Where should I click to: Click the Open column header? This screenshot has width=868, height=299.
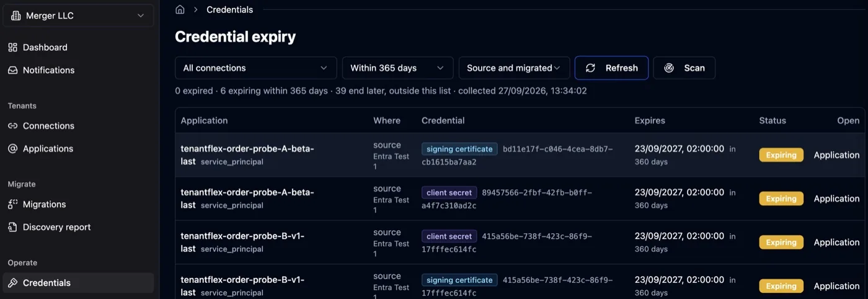click(848, 120)
